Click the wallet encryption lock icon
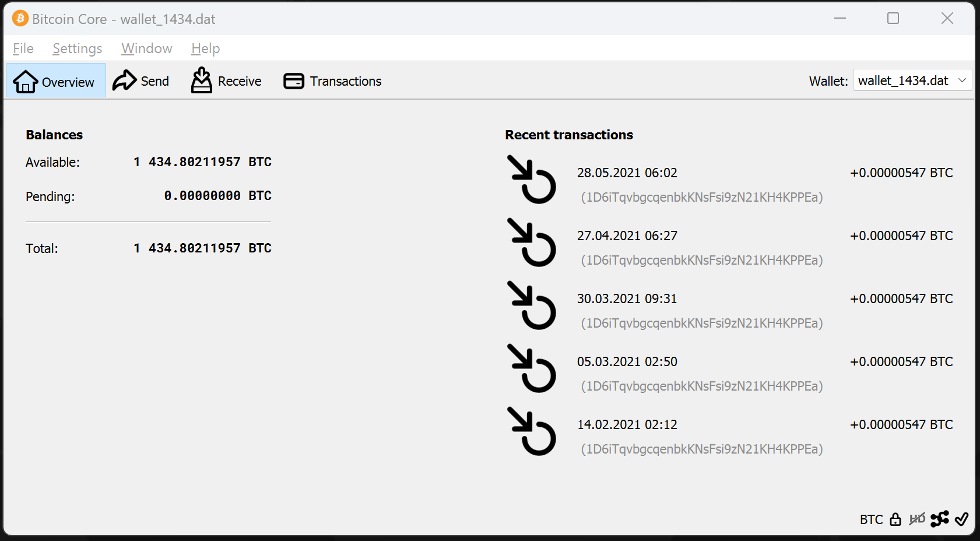Screen dimensions: 980x541 895,519
